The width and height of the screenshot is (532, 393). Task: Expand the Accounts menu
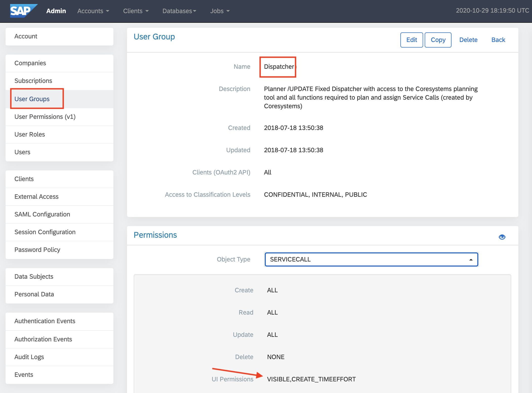[x=93, y=11]
